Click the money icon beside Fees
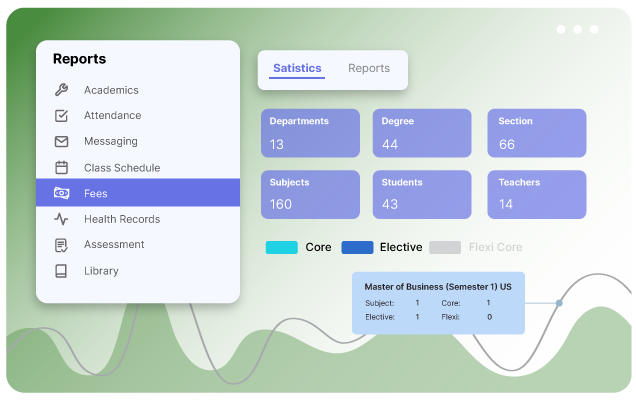Screen dimensions: 636x400 [x=62, y=193]
